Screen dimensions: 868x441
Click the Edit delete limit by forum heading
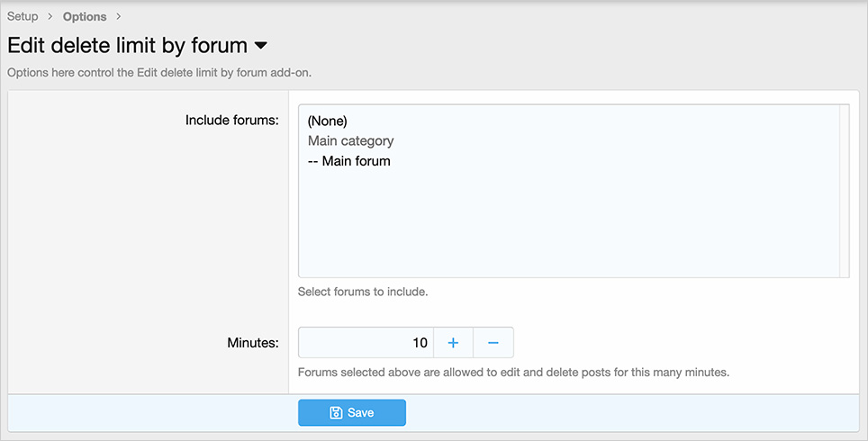pos(127,45)
